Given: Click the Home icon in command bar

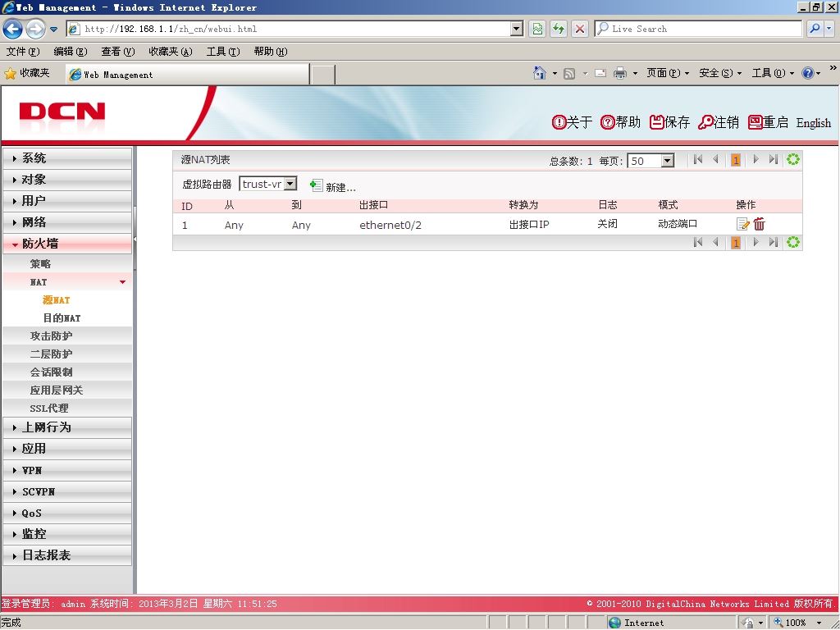Looking at the screenshot, I should pos(540,73).
